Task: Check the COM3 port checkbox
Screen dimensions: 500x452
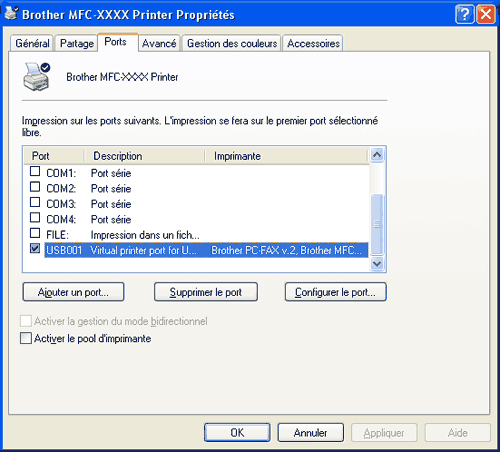Action: pyautogui.click(x=35, y=202)
